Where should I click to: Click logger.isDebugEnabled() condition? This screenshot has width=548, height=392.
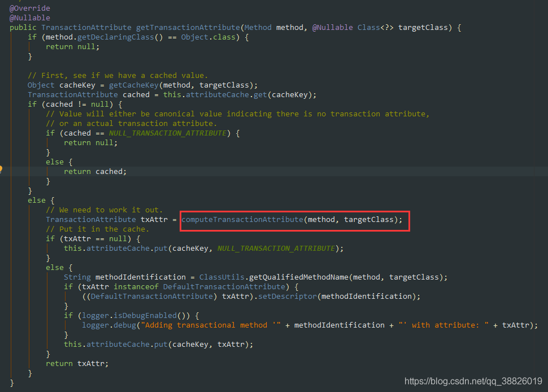coord(136,316)
